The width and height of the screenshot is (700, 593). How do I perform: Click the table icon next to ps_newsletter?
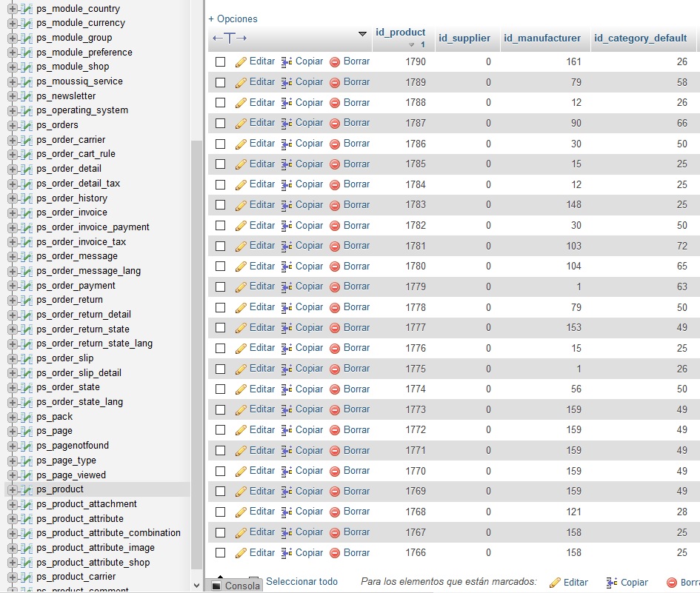pyautogui.click(x=27, y=96)
